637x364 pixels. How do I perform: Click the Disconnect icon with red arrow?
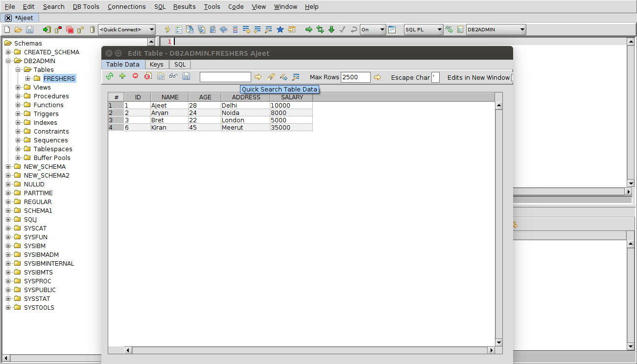click(x=58, y=29)
